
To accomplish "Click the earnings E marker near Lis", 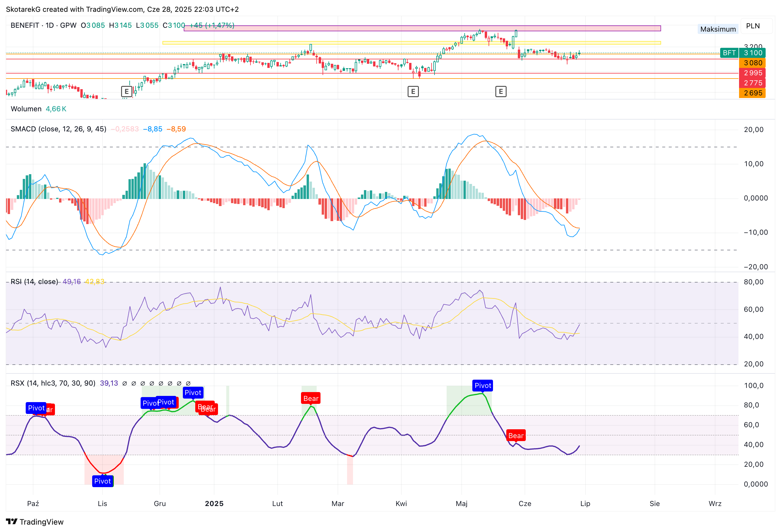I will pos(126,91).
